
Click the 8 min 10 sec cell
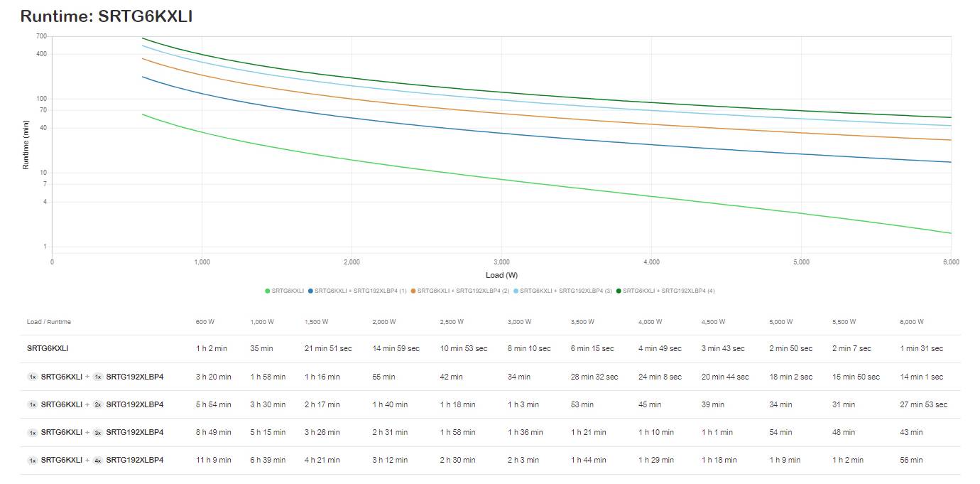pyautogui.click(x=529, y=348)
